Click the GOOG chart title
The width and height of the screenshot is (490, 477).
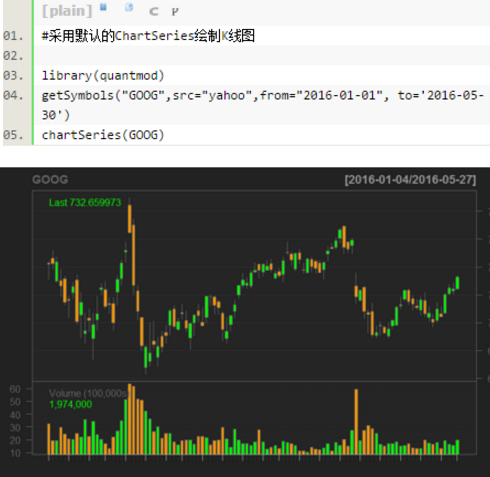pyautogui.click(x=50, y=180)
